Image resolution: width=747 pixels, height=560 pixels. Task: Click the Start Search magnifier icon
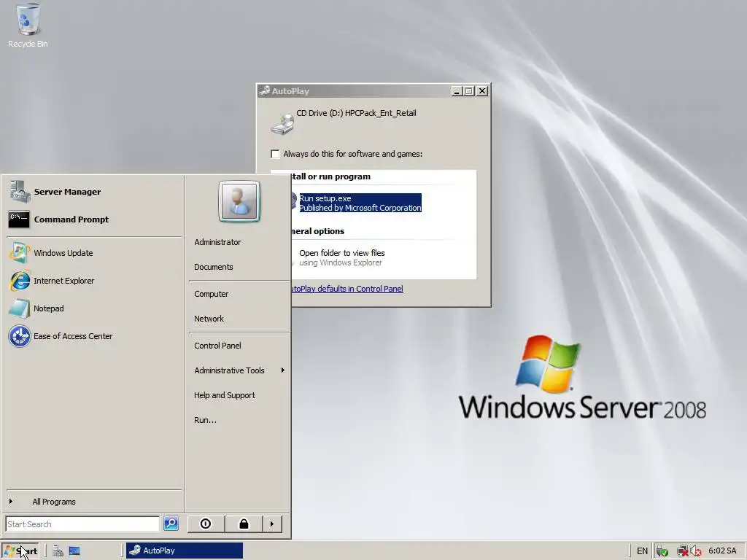(171, 524)
